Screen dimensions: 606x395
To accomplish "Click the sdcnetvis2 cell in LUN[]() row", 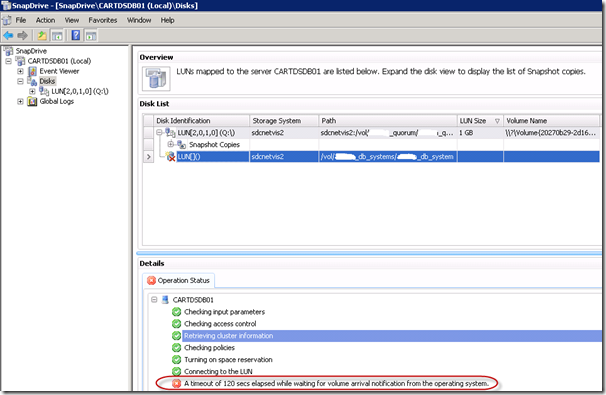I will (284, 157).
